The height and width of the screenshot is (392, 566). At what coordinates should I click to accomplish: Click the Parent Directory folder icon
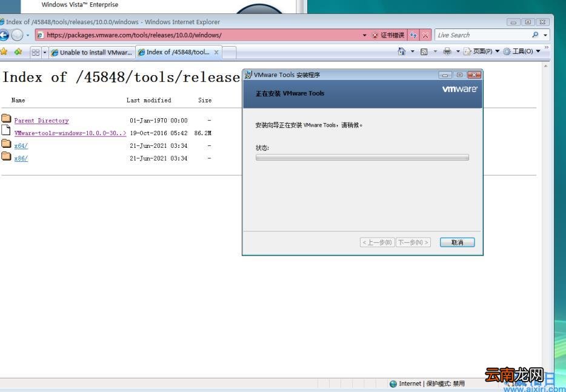point(6,118)
